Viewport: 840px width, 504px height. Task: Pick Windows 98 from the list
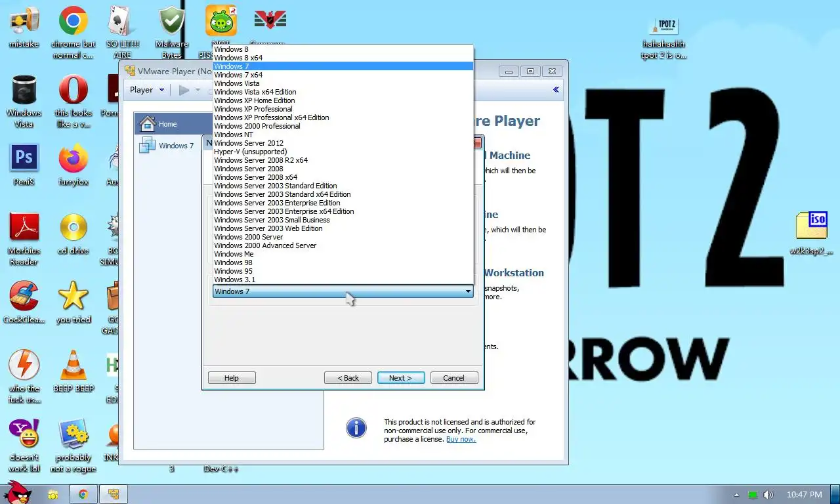click(343, 262)
